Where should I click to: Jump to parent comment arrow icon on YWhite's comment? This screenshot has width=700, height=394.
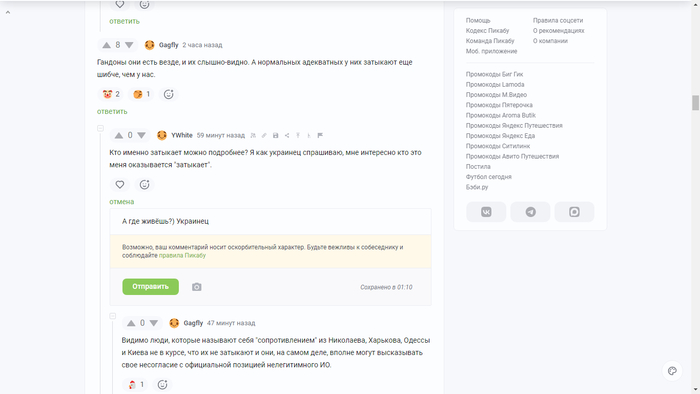click(x=298, y=135)
